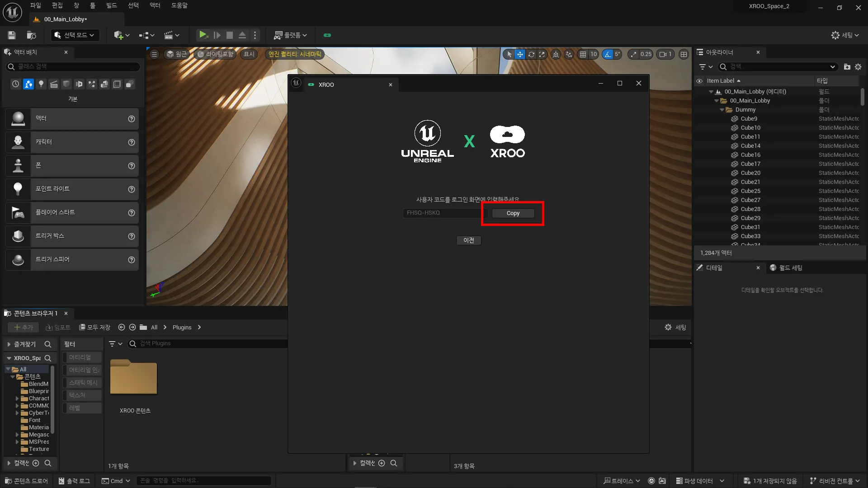Click the Shapes cube category icon

[x=66, y=84]
